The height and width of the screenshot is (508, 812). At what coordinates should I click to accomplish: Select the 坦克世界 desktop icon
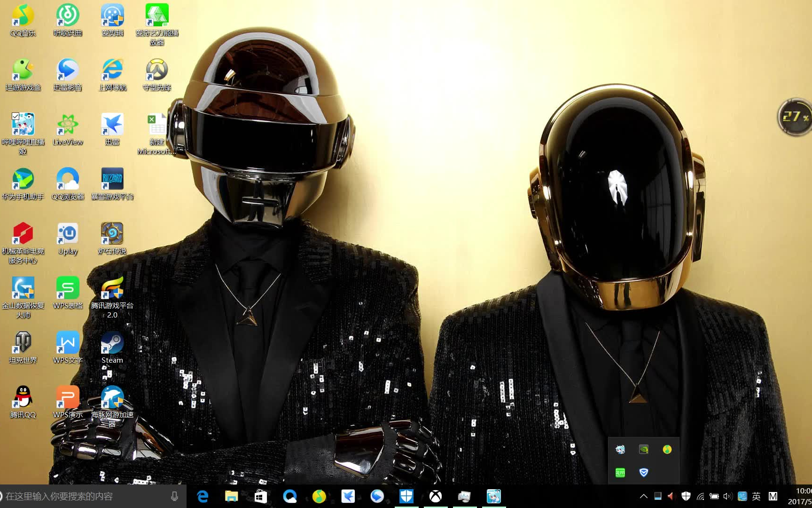coord(23,348)
